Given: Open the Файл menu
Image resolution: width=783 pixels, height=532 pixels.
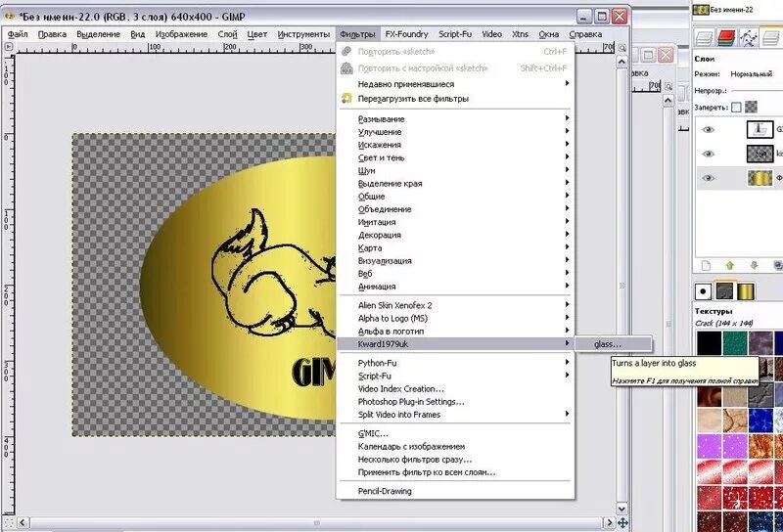Looking at the screenshot, I should point(18,34).
